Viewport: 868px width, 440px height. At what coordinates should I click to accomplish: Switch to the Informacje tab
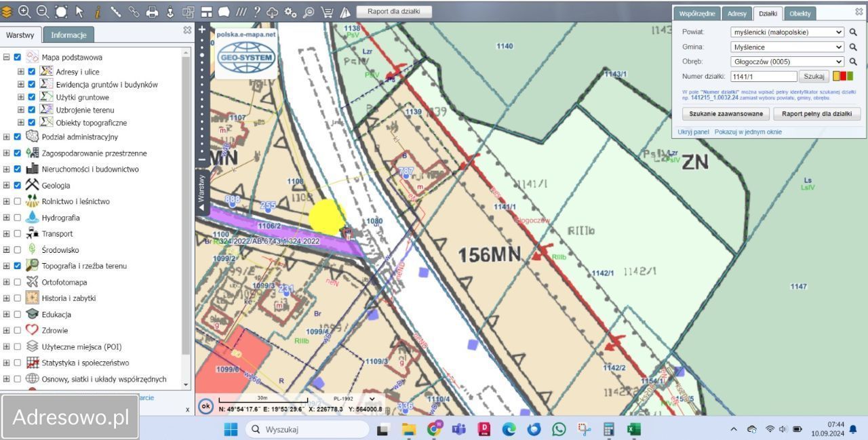[68, 35]
